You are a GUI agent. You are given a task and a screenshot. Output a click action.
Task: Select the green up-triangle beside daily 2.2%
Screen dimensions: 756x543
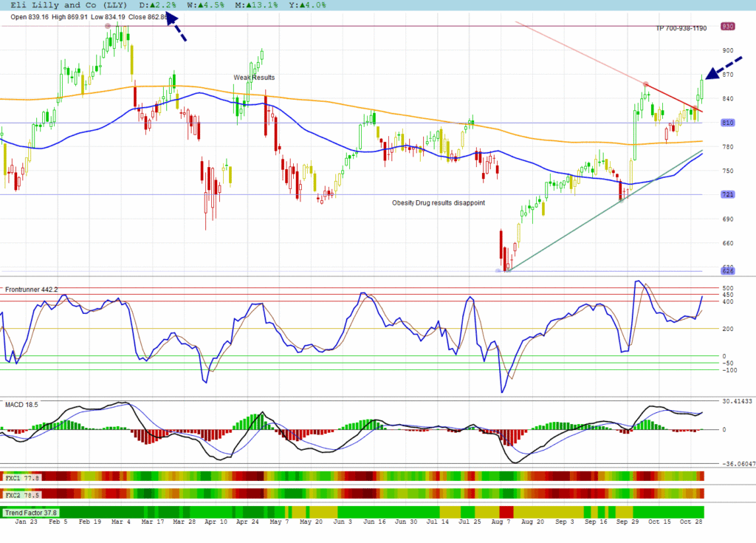tap(151, 5)
